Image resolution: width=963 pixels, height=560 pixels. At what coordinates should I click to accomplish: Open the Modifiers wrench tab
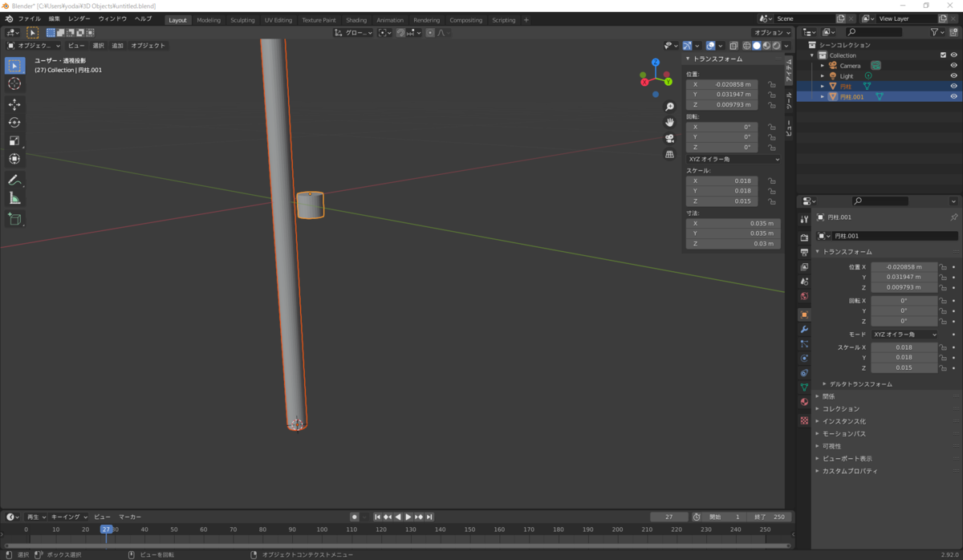click(804, 329)
